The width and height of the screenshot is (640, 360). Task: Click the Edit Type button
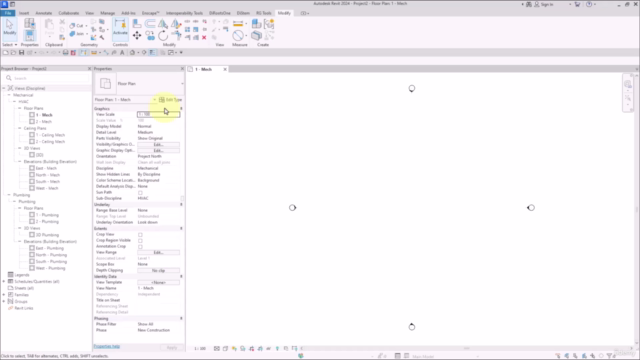point(171,100)
